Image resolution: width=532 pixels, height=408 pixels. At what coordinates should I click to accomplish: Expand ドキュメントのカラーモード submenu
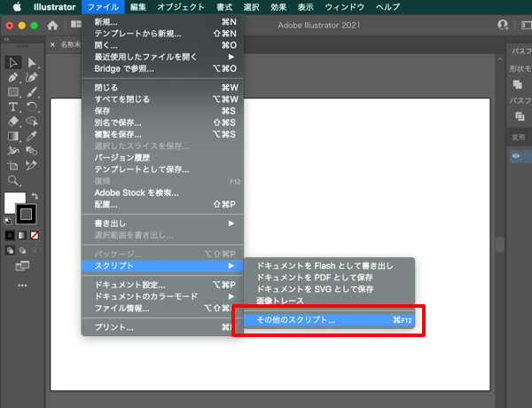162,296
